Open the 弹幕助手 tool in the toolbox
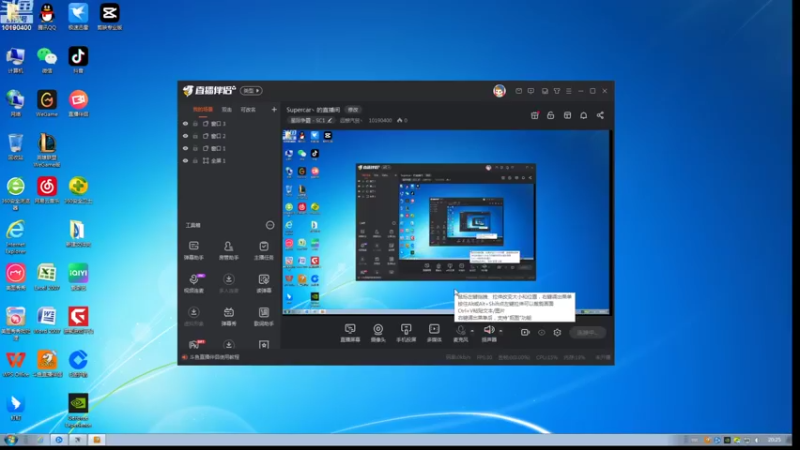 [x=193, y=250]
